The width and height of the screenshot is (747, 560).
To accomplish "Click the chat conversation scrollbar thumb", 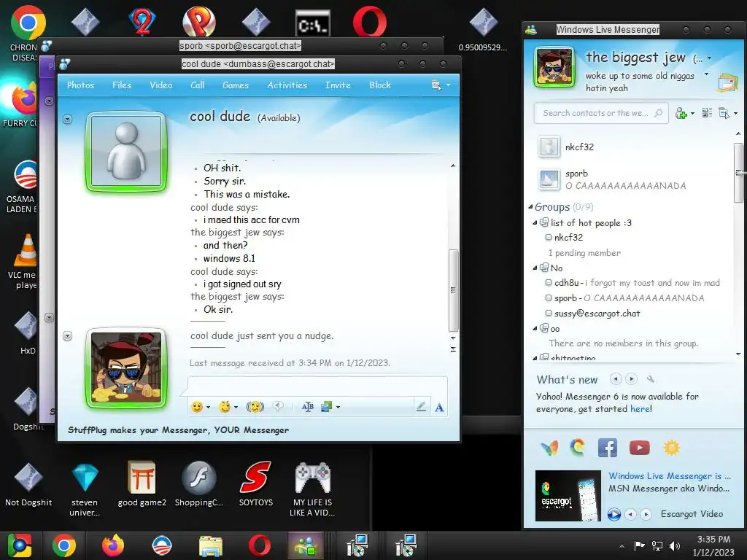I will pos(453,290).
